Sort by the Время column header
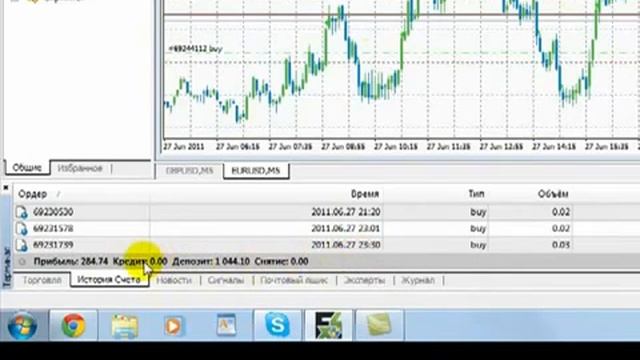Screen dimensions: 640x360 pos(365,194)
